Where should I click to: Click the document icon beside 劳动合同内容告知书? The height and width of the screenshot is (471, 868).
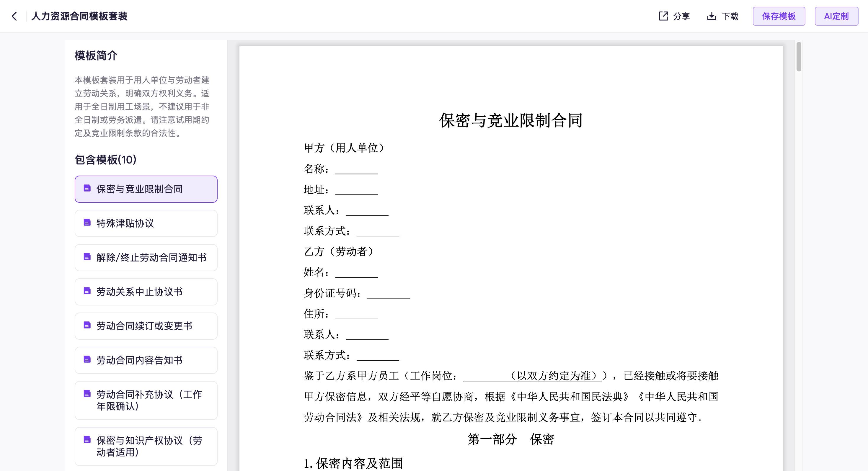87,359
